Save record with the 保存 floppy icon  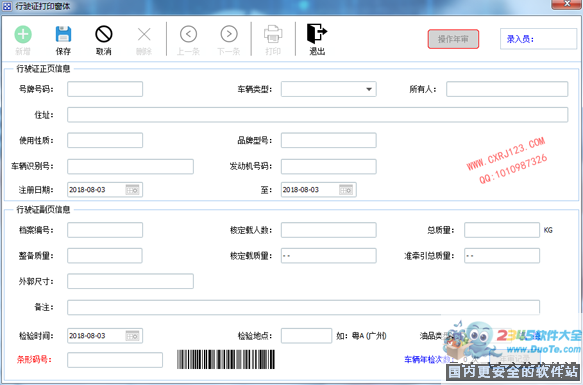pyautogui.click(x=63, y=34)
